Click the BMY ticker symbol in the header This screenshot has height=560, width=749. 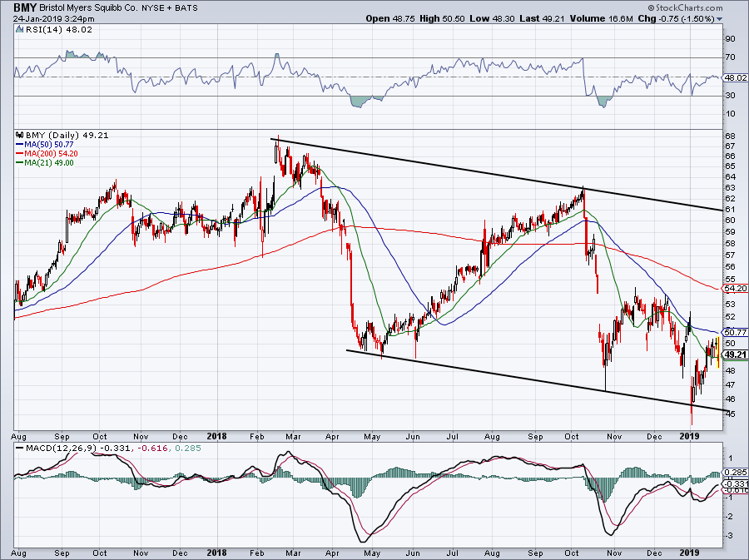point(25,7)
